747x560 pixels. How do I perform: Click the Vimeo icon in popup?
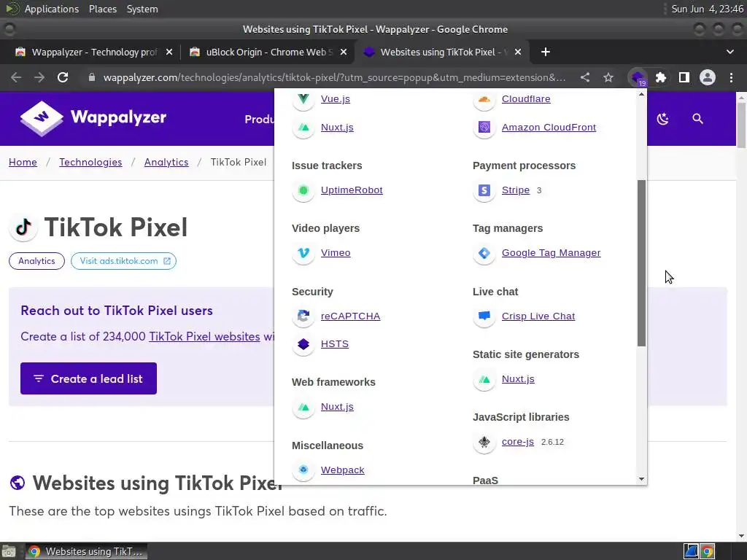[303, 253]
